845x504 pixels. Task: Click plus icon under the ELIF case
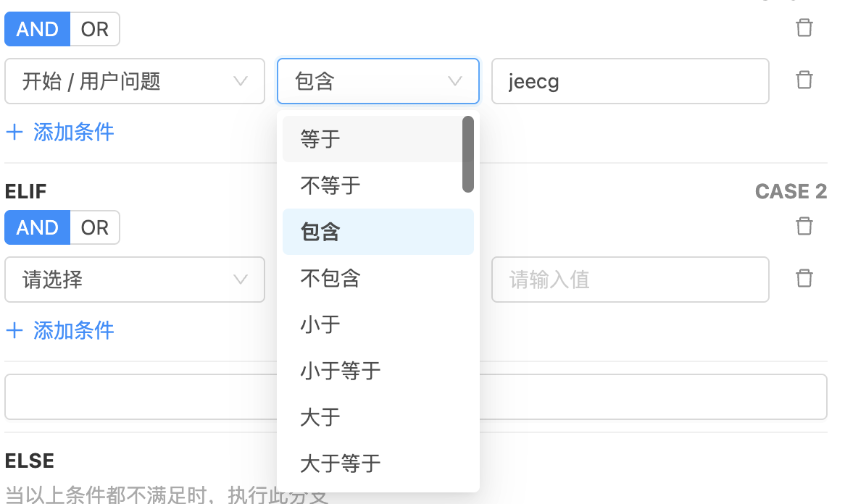14,330
